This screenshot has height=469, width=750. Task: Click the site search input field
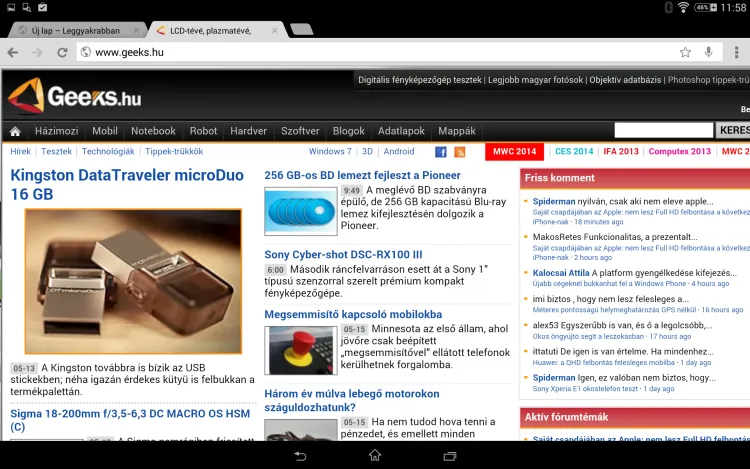[x=663, y=130]
